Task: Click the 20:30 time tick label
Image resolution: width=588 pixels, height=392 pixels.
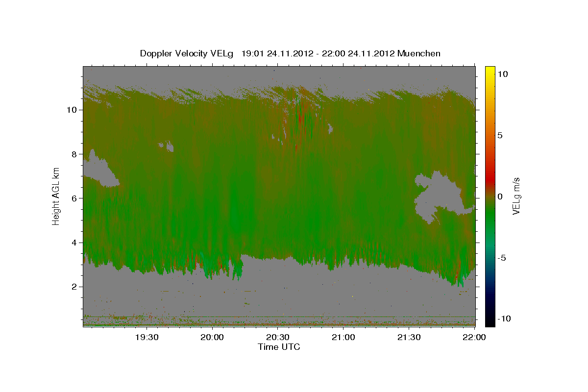Action: pos(278,337)
